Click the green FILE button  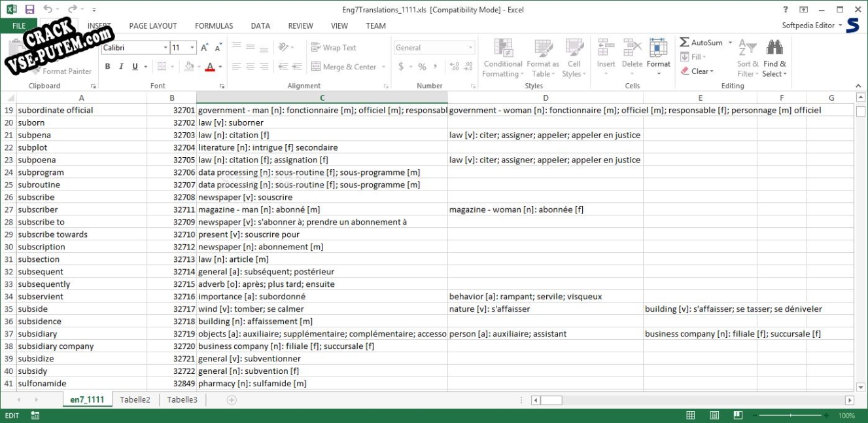pyautogui.click(x=19, y=26)
